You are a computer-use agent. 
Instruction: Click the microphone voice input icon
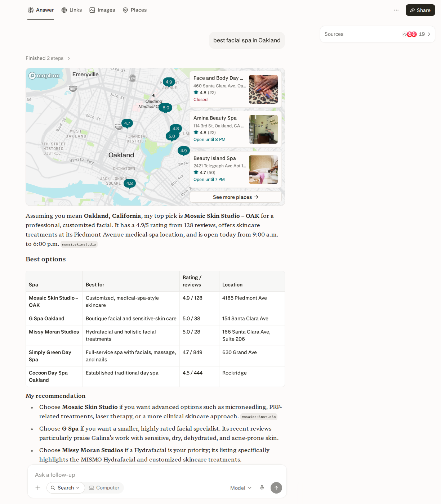coord(262,488)
